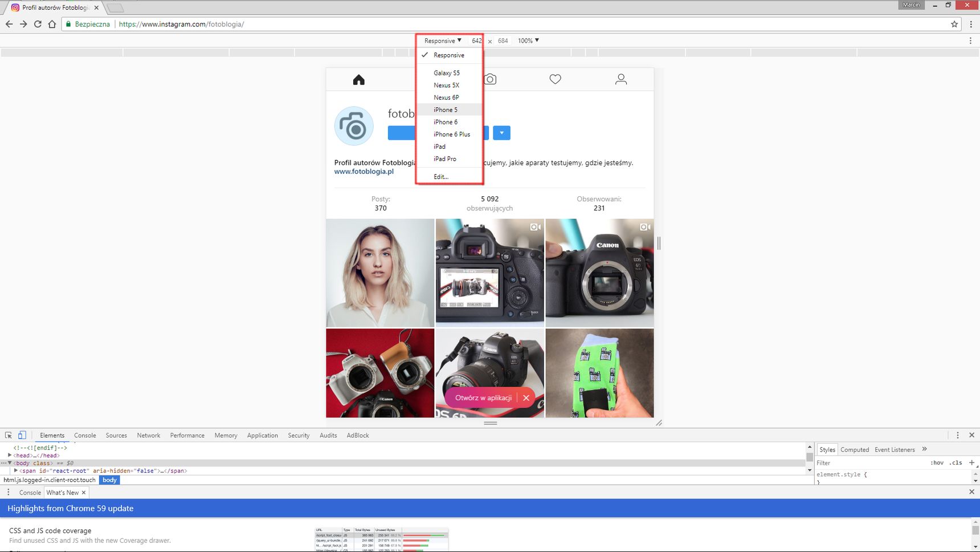Open Event Listeners tab
The image size is (980, 552).
coord(895,449)
